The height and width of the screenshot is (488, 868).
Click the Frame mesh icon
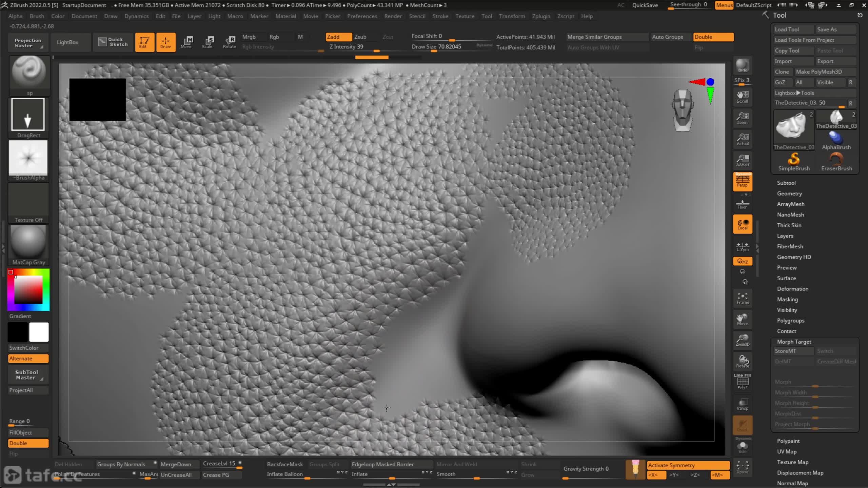743,299
